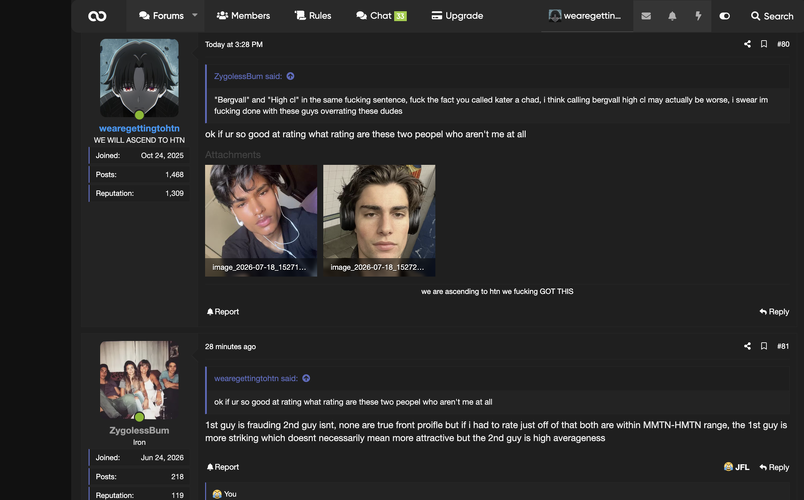
Task: Expand the Forums dropdown arrow
Action: pos(195,15)
